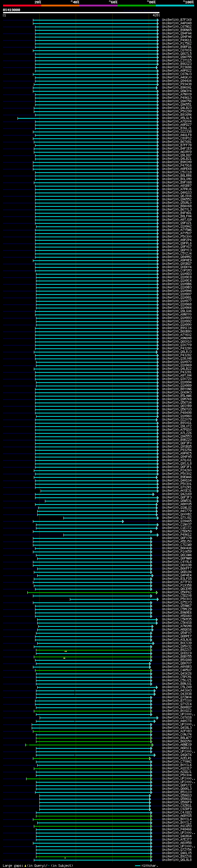This screenshot has height=868, width=197.
Task: Click the Large gaps legend text
Action: [x=38, y=865]
